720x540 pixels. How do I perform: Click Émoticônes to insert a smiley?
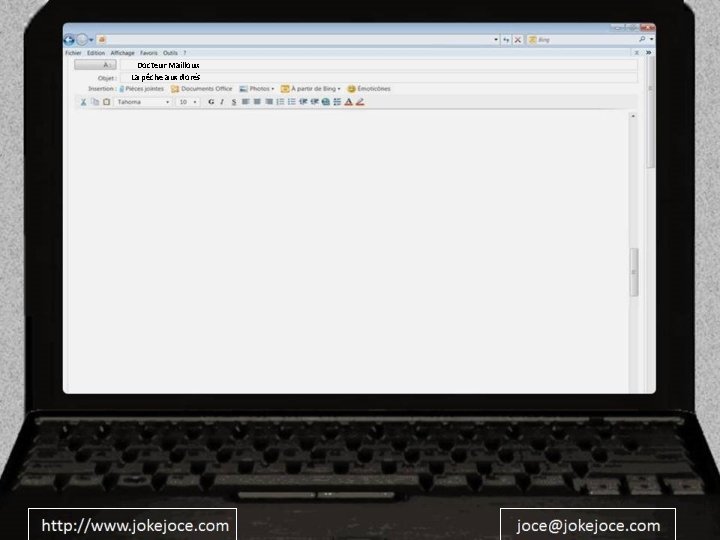[x=369, y=89]
